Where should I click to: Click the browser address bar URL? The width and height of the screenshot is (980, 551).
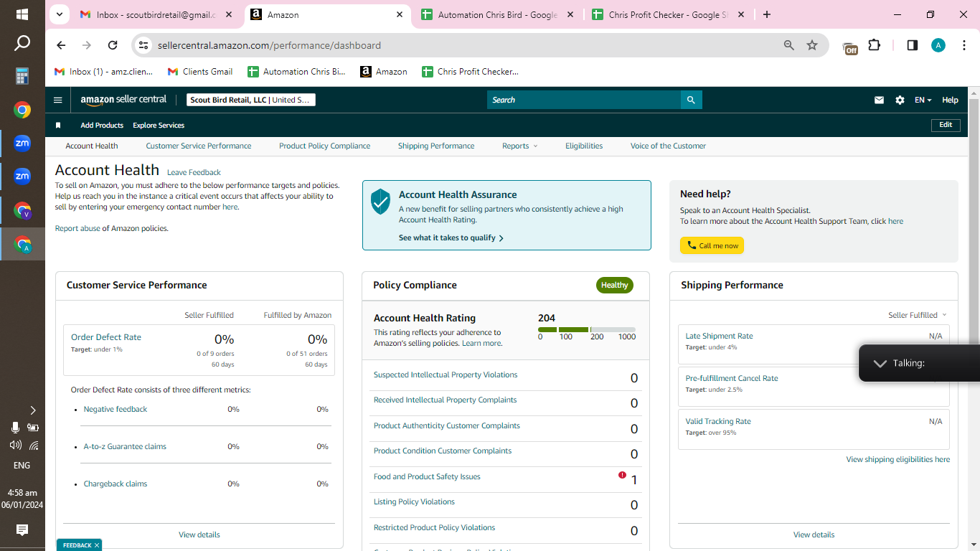click(x=269, y=45)
